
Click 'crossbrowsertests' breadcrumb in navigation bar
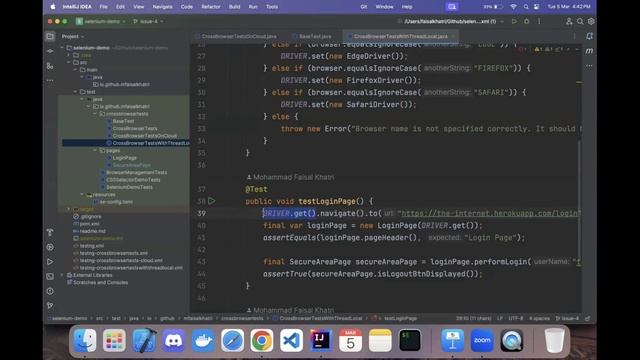coord(242,318)
